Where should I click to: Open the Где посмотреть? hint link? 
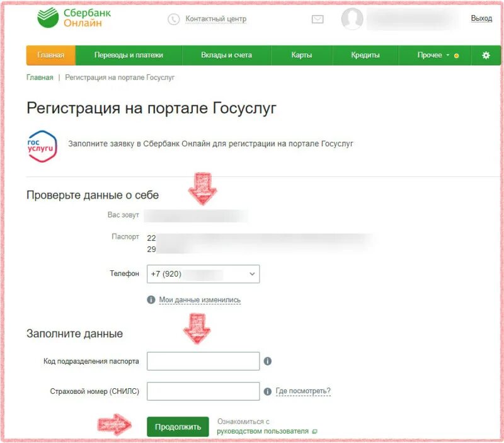tap(303, 391)
